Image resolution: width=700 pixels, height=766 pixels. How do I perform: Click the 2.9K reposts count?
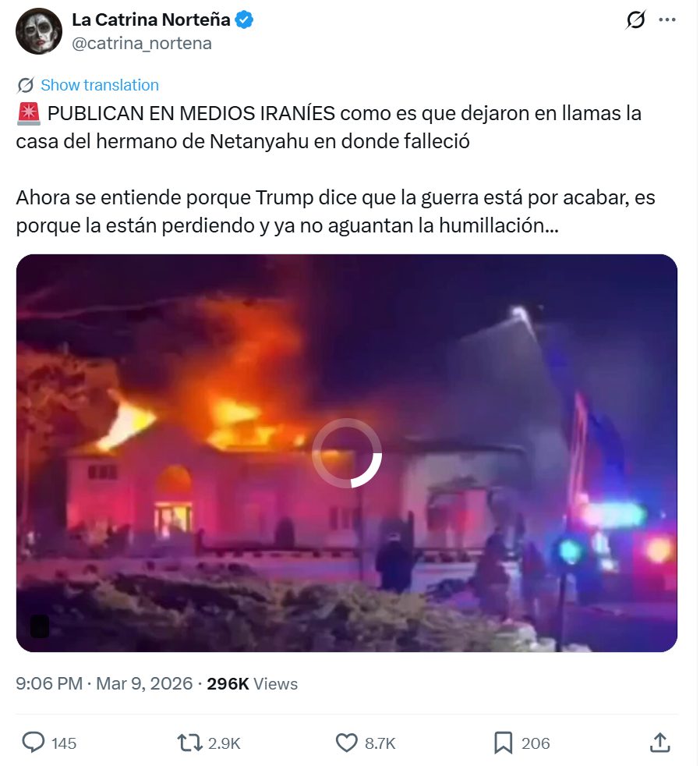coord(224,743)
